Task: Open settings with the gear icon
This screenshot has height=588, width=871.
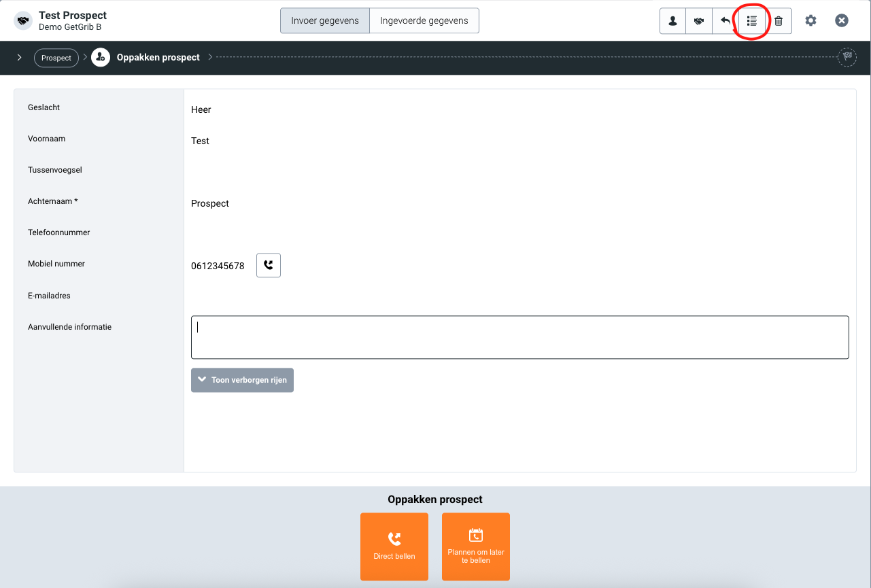Action: point(810,20)
